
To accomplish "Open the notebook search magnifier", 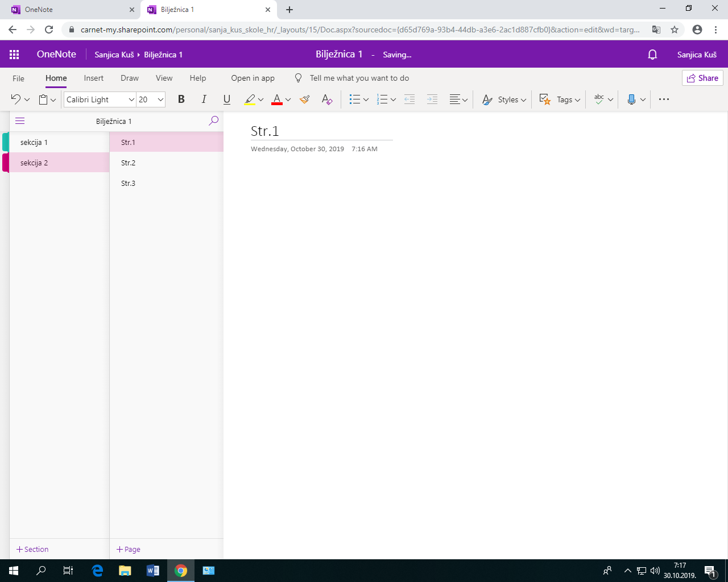I will pos(213,120).
